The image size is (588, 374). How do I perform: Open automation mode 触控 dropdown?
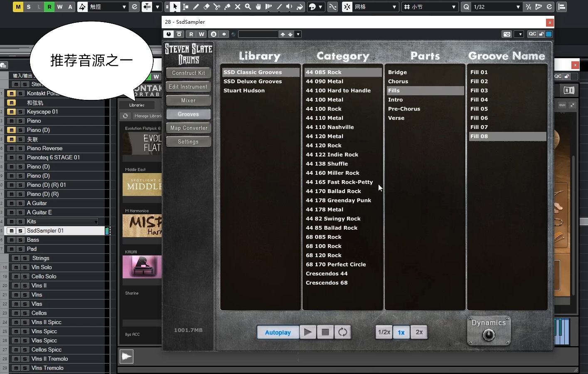tap(108, 7)
